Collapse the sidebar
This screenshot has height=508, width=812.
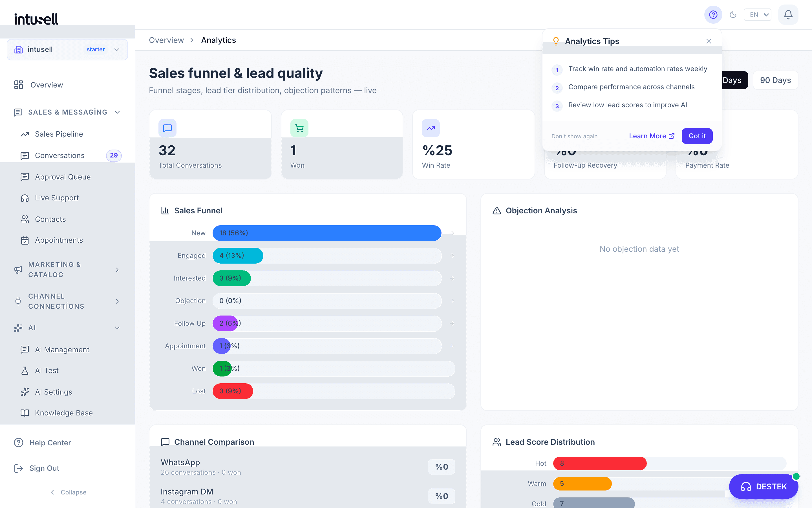(69, 492)
